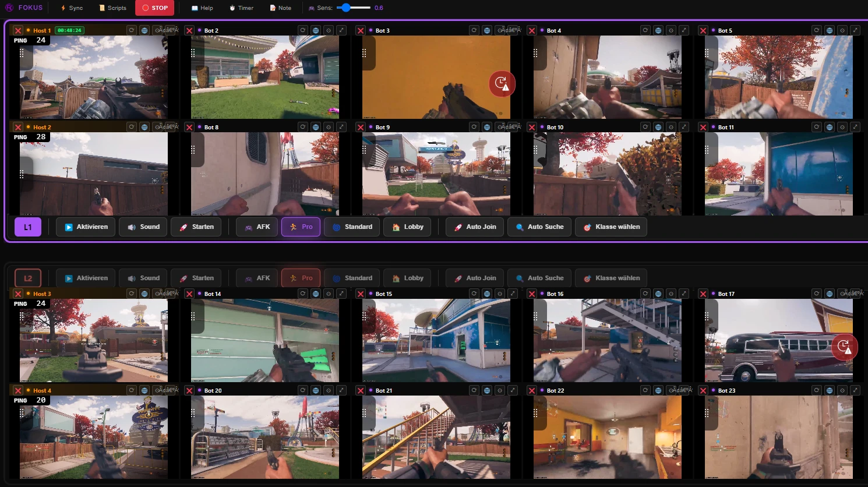
Task: Expand the Bot 11 tile
Action: [x=855, y=127]
